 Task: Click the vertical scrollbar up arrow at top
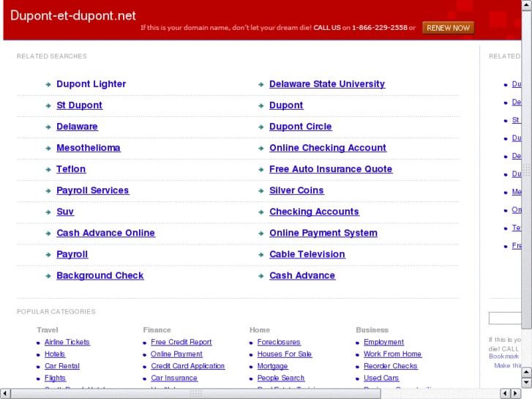click(x=527, y=5)
